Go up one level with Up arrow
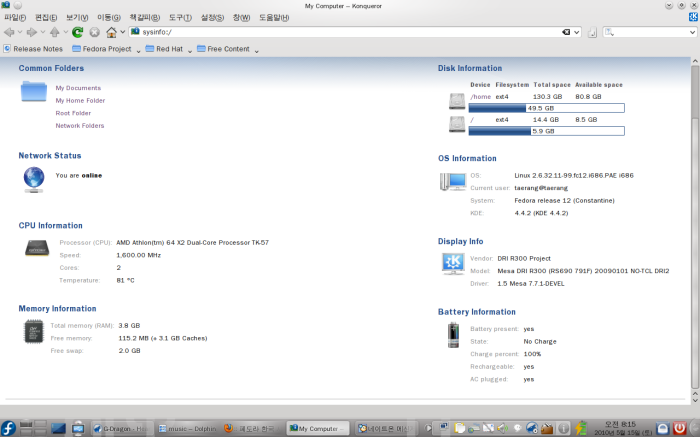 point(54,32)
